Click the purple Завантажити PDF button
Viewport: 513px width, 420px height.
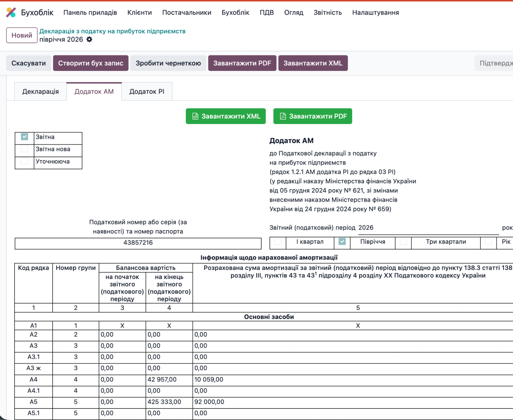[242, 63]
